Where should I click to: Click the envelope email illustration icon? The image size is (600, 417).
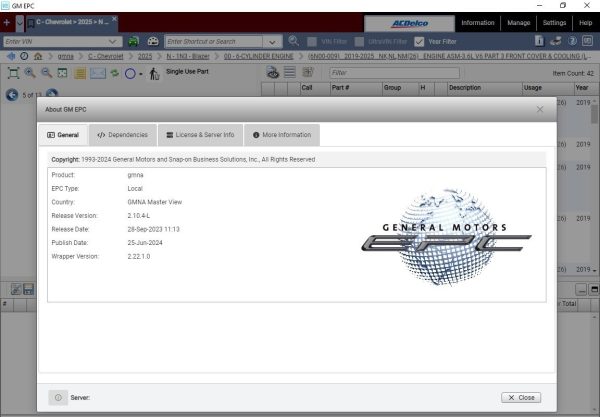click(98, 73)
